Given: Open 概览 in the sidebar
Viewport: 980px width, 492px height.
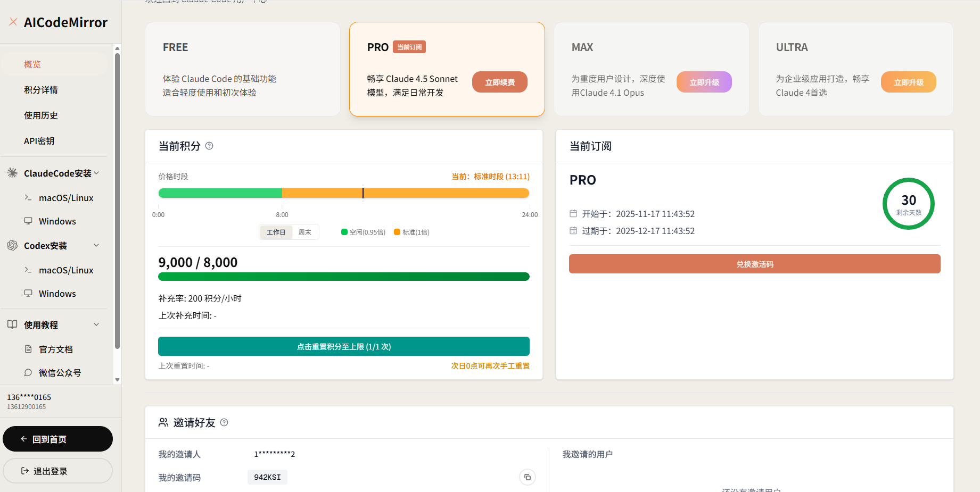Looking at the screenshot, I should tap(54, 64).
